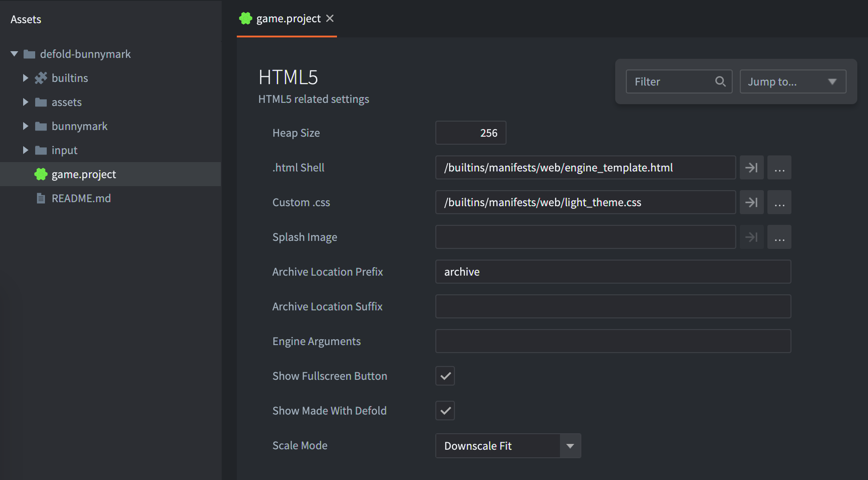
Task: Collapse the defold-bunnymark project tree
Action: (x=14, y=54)
